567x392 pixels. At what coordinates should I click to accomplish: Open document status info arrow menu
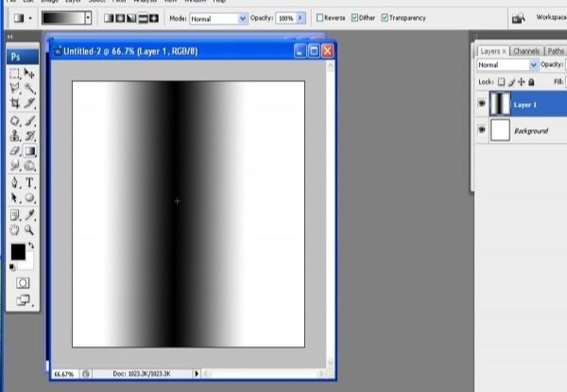tap(197, 373)
